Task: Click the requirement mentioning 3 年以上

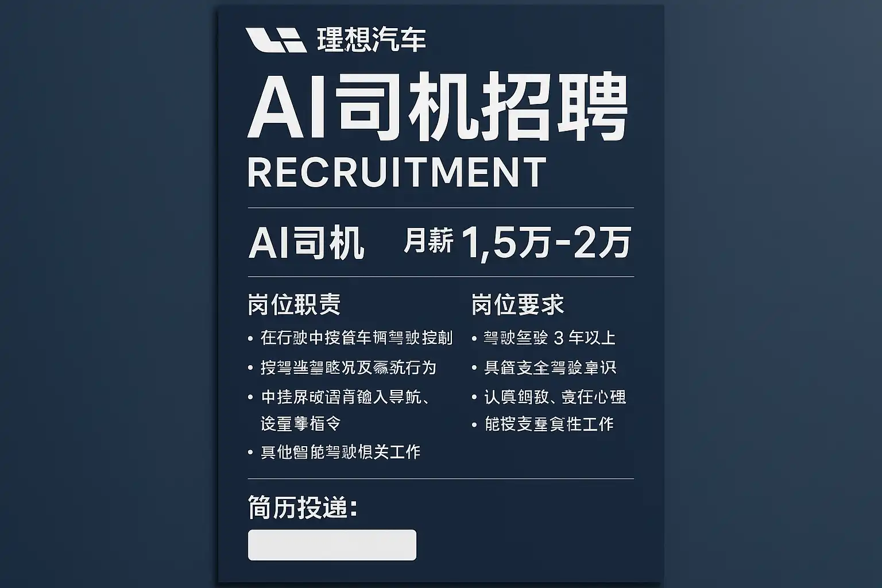Action: (x=549, y=338)
